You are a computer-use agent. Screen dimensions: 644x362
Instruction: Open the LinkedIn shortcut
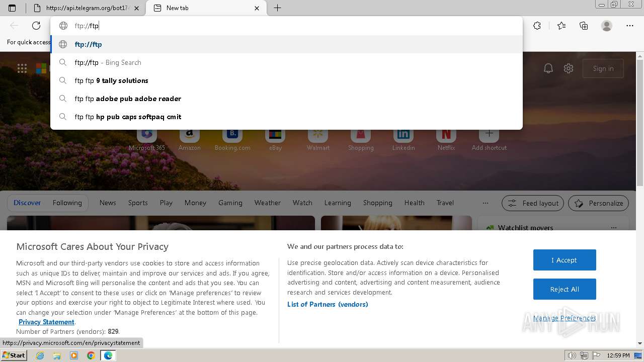(404, 139)
